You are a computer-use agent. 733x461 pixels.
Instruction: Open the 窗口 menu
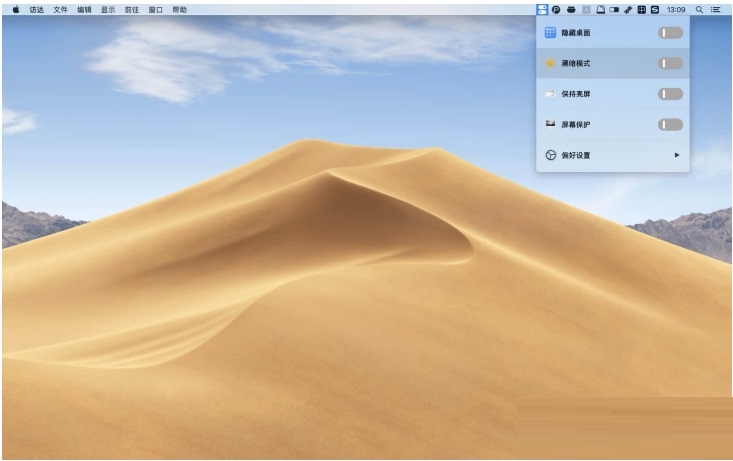(x=156, y=10)
